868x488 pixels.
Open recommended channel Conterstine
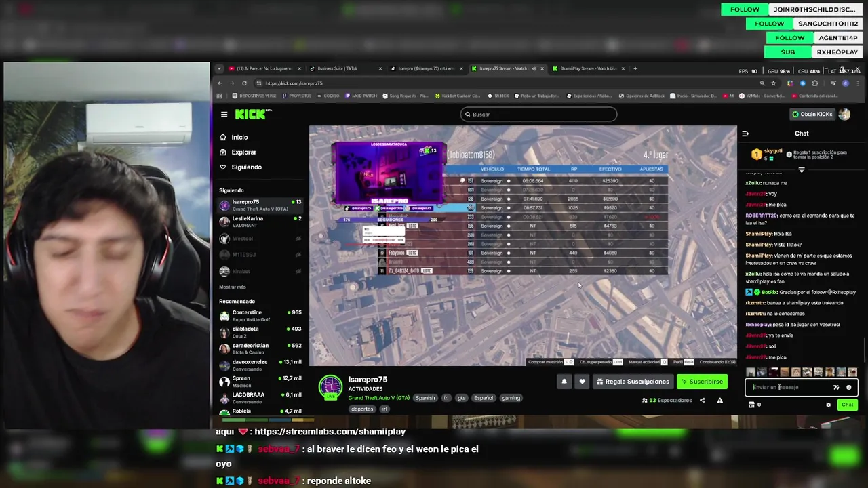260,315
